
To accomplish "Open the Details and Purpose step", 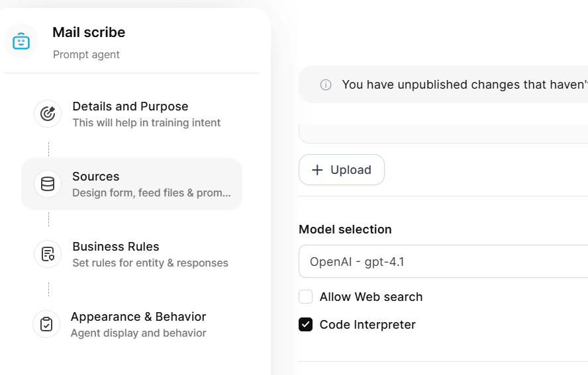I will (x=132, y=114).
